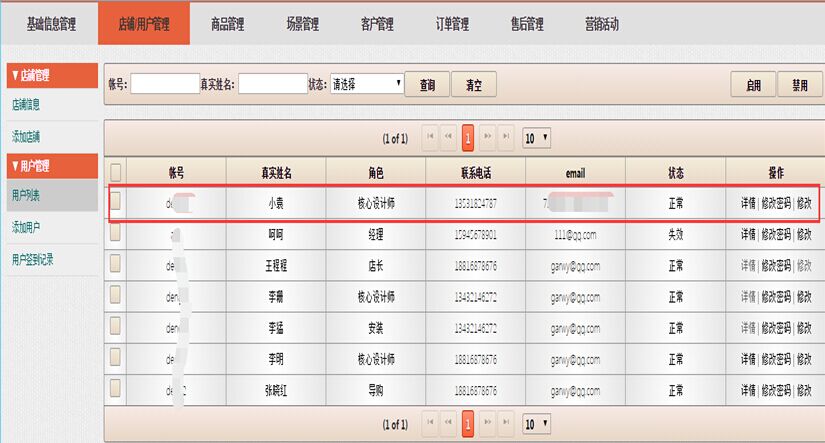Select the checkbox for 王程程 row
The width and height of the screenshot is (825, 443).
(116, 266)
